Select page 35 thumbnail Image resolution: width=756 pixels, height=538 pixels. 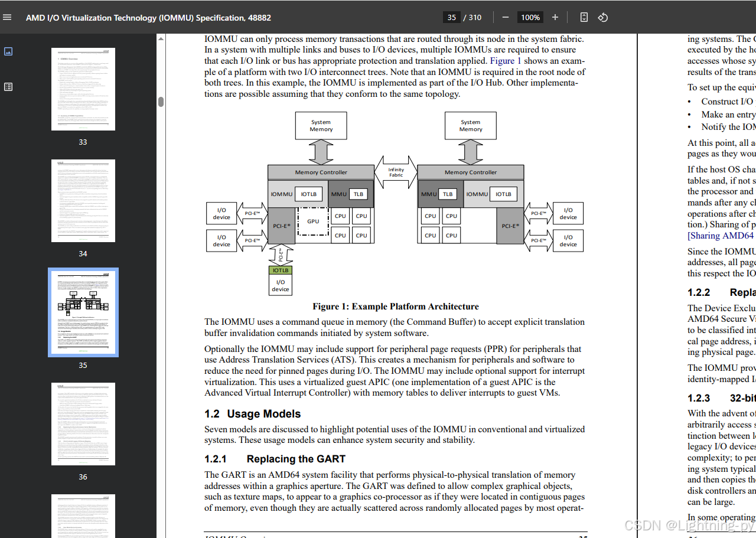coord(83,312)
